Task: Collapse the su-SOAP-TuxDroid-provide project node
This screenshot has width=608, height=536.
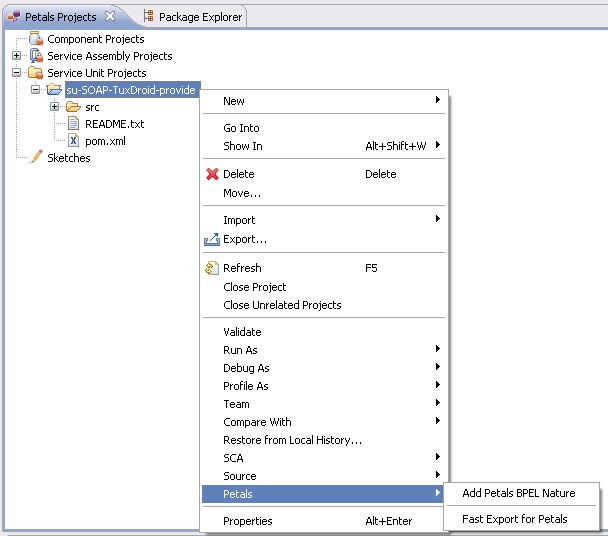Action: click(x=36, y=90)
